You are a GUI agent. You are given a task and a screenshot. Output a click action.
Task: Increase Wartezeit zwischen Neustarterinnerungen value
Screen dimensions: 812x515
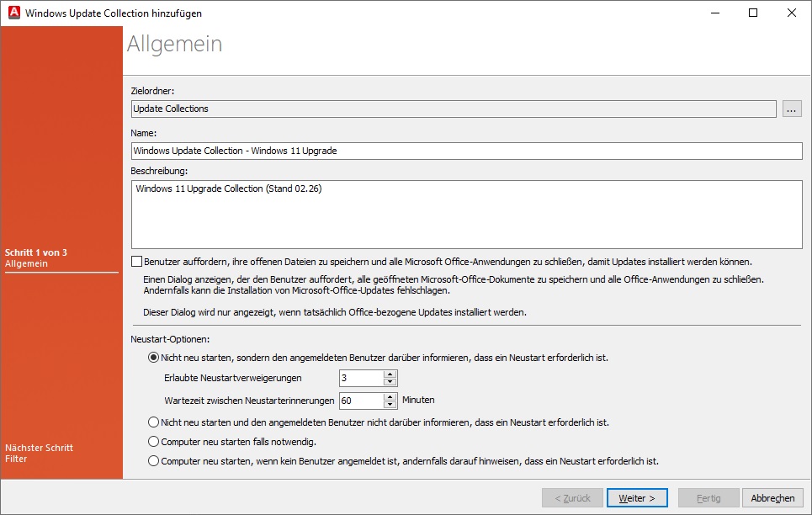click(390, 396)
